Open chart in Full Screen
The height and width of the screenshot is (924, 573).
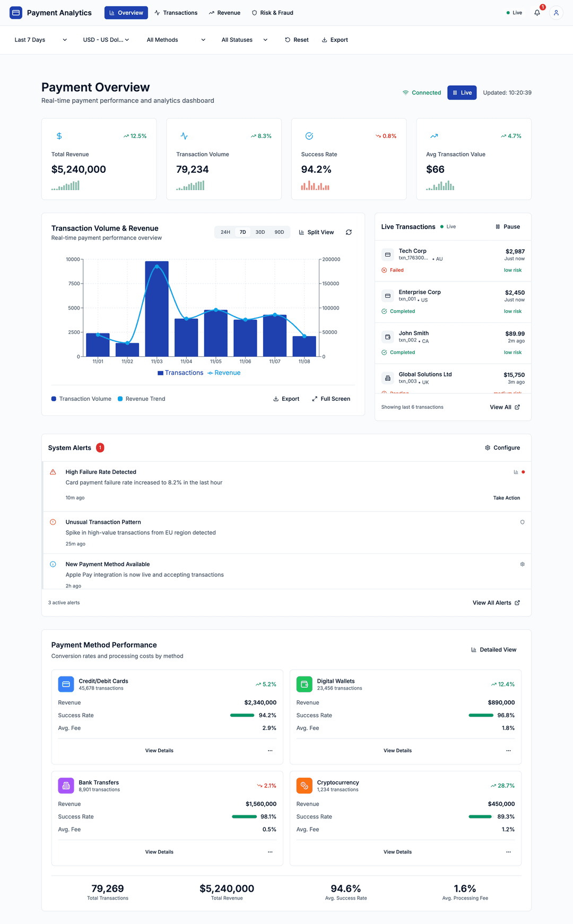coord(331,399)
